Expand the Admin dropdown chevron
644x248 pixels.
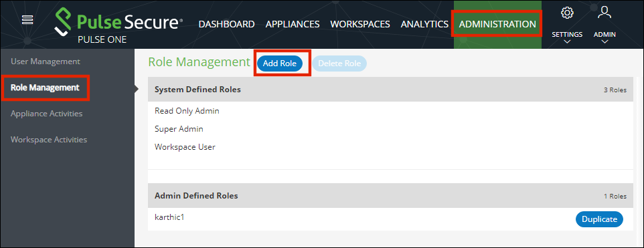point(605,41)
